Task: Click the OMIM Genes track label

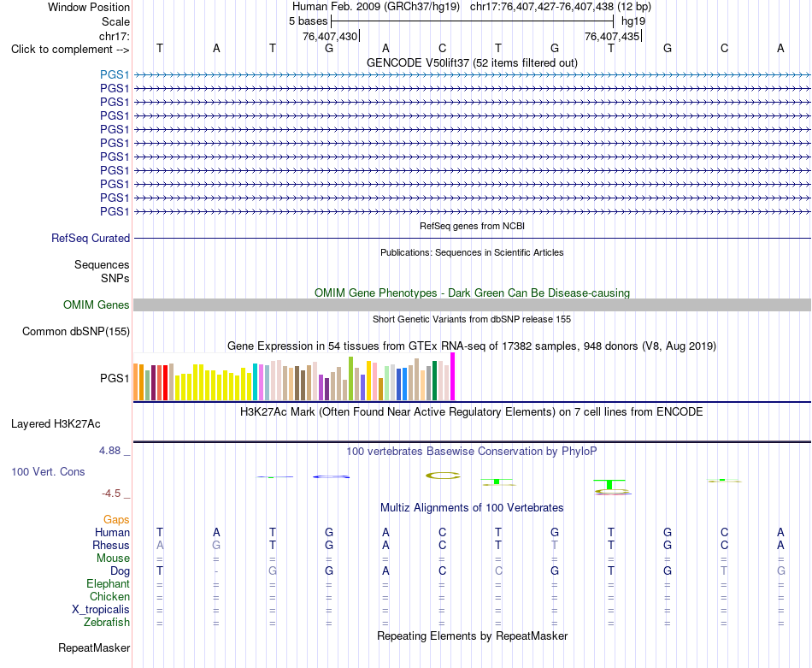Action: 97,304
